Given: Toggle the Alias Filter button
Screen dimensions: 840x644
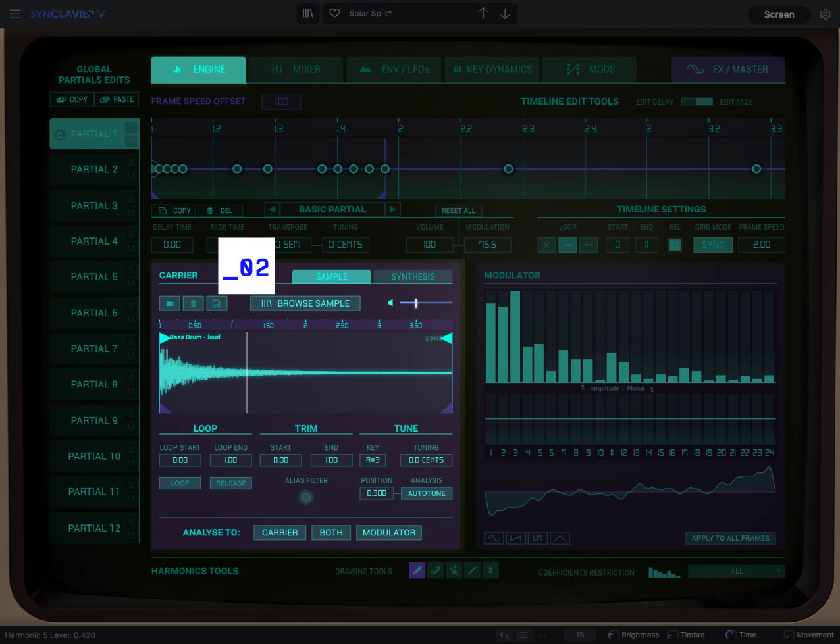Looking at the screenshot, I should click(305, 497).
